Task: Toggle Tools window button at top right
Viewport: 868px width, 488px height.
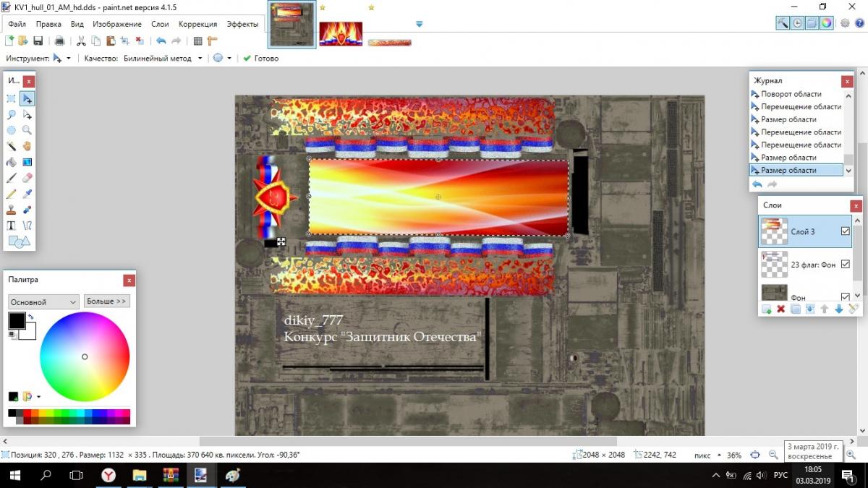Action: point(783,23)
